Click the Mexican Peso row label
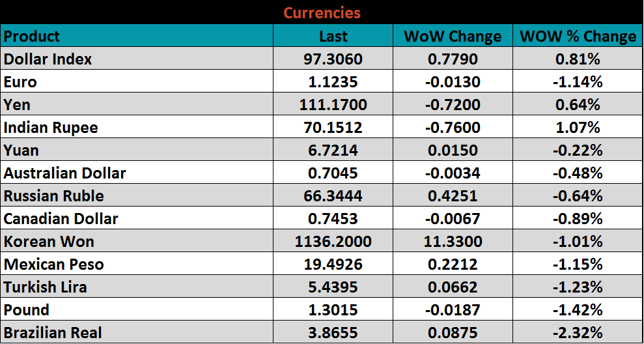Image resolution: width=644 pixels, height=344 pixels. pos(54,265)
